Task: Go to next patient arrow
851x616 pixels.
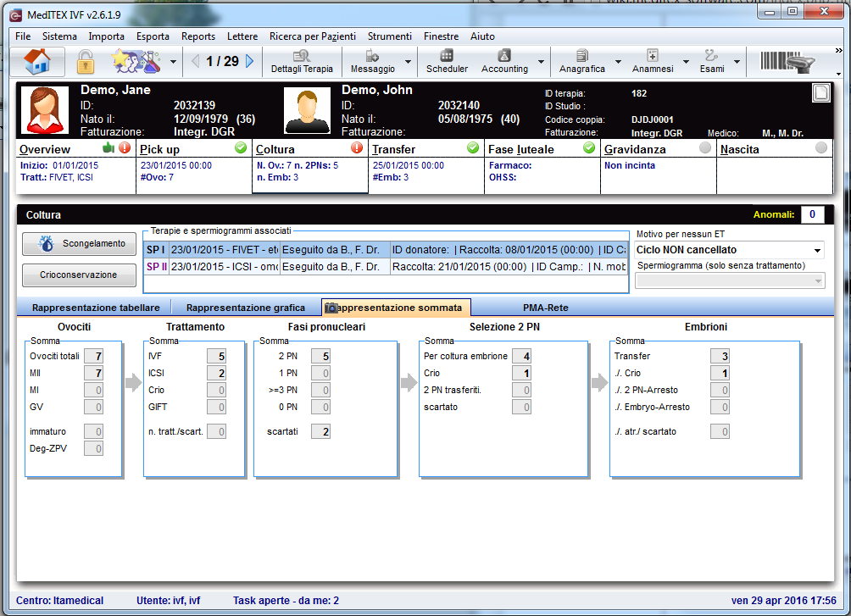Action: click(250, 61)
